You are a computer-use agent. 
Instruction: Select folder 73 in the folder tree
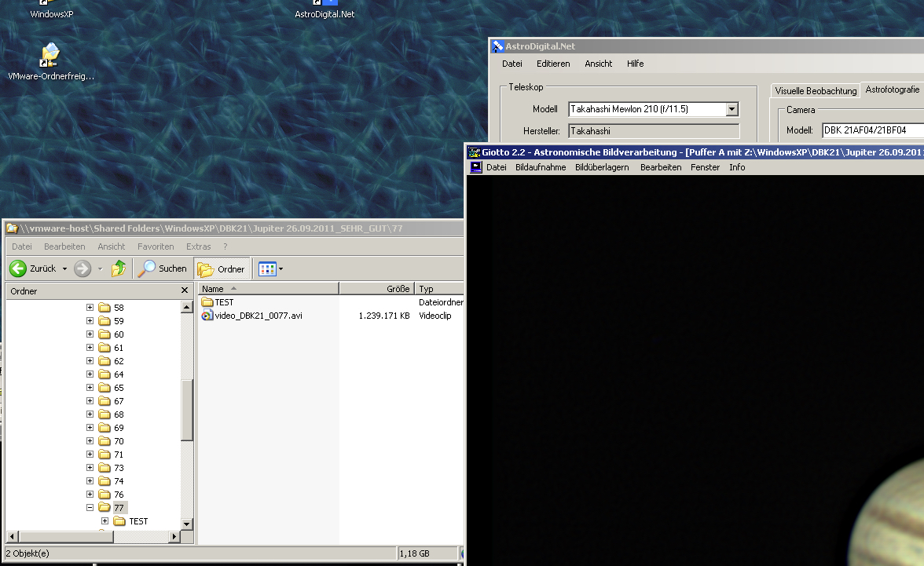[112, 468]
